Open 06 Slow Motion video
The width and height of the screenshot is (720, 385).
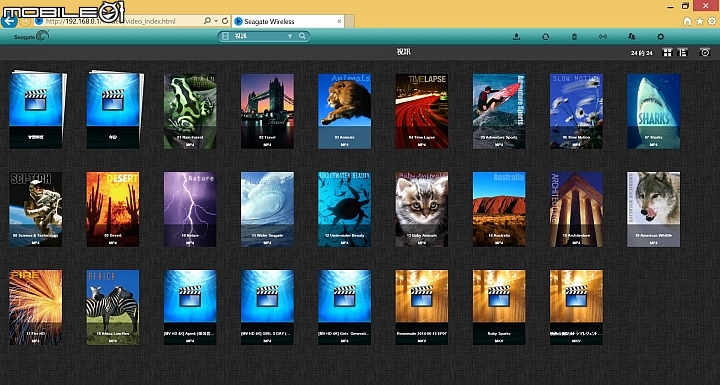click(x=576, y=111)
